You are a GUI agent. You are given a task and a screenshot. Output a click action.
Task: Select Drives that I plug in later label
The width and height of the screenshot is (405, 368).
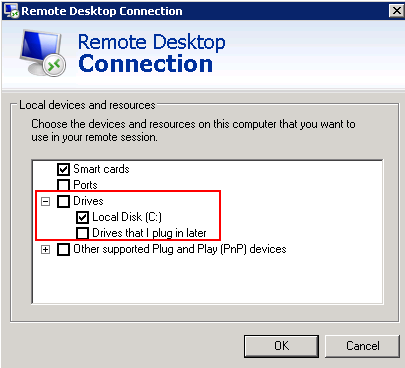point(149,233)
